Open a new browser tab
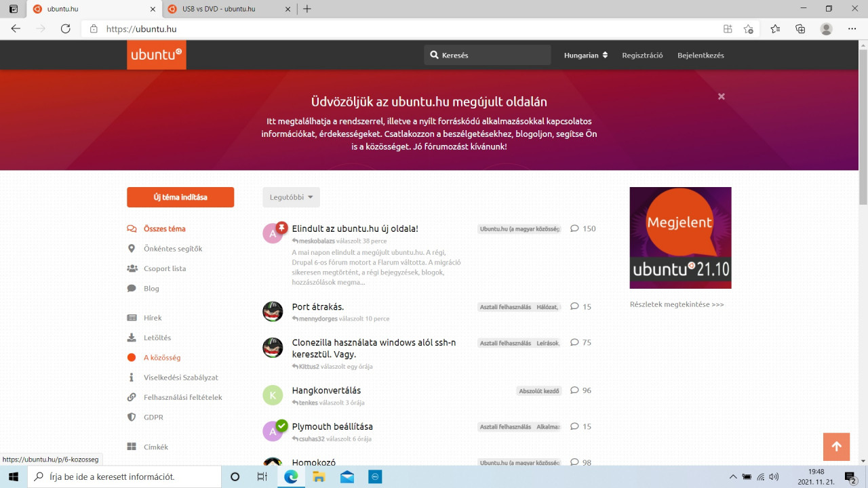The height and width of the screenshot is (488, 868). 307,9
